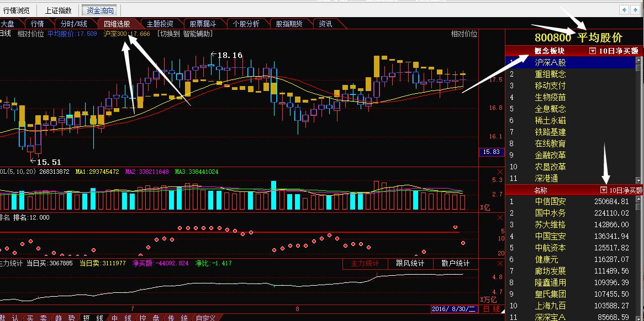This screenshot has height=321, width=644.
Task: Close the ranking indicator sub-panel
Action: pyautogui.click(x=500, y=217)
